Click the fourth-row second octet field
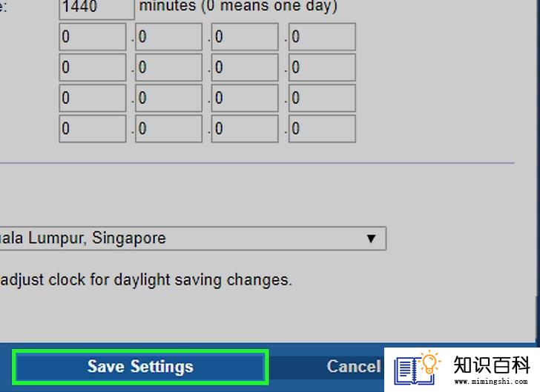Viewport: 540px width, 392px height. 169,129
